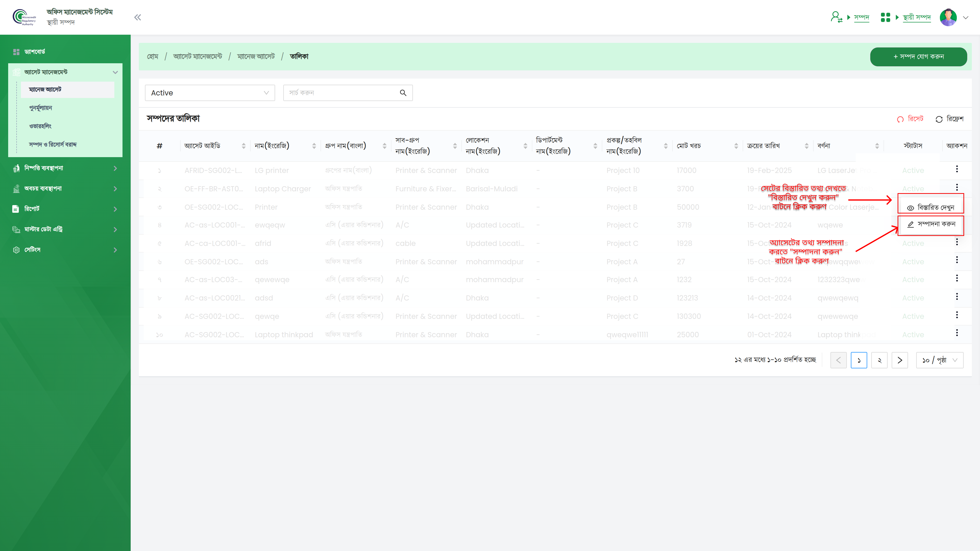Click the ম্যানেজ অ্যাসেট breadcrumb link

pos(256,57)
